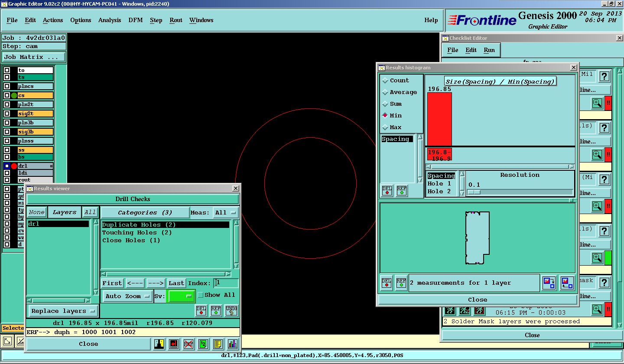Click the Resolution slider handle
The image size is (624, 364).
[474, 192]
